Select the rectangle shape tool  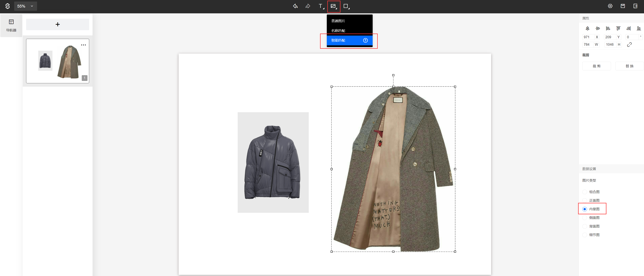[x=346, y=6]
